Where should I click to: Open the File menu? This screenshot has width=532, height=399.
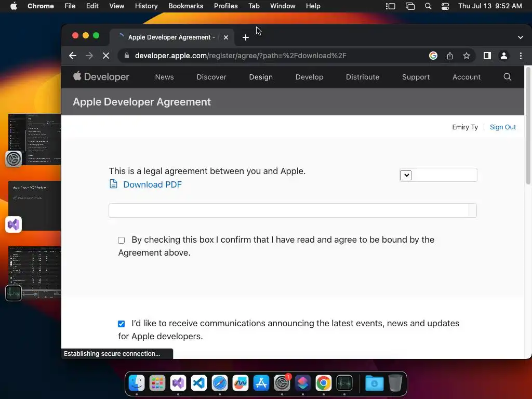point(70,6)
